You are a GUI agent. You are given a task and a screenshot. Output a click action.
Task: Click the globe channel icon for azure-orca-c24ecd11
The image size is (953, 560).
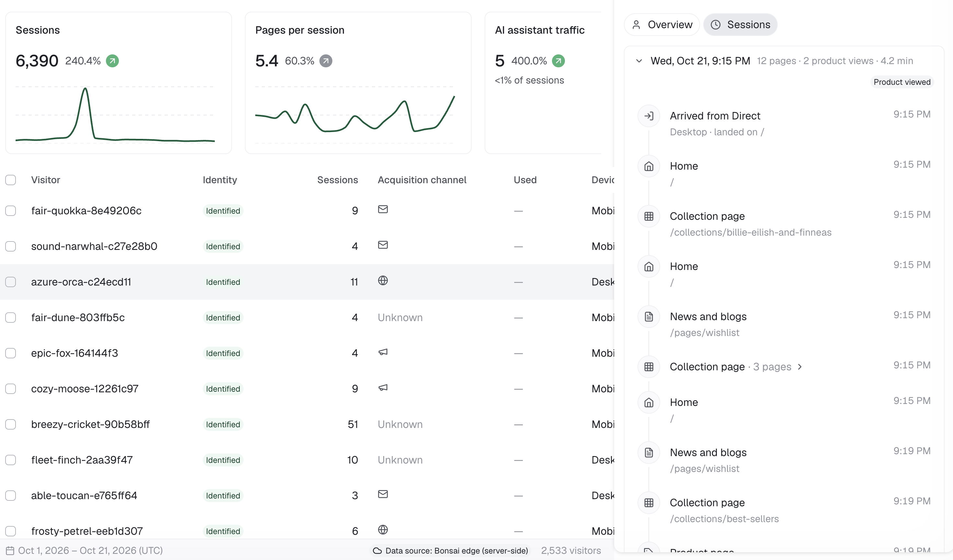click(383, 280)
